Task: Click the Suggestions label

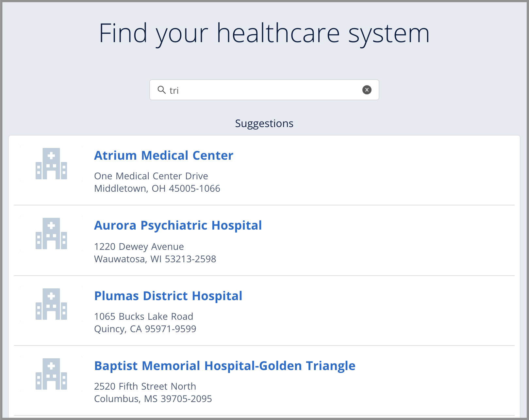Action: (264, 123)
